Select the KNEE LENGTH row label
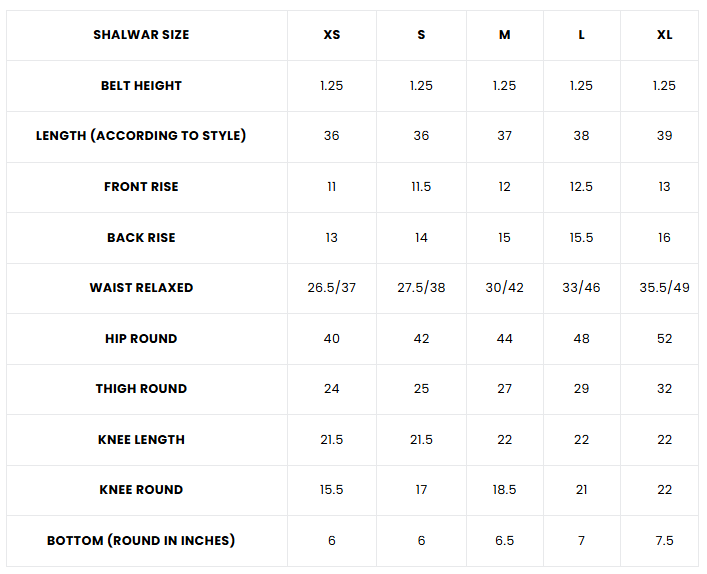 (x=141, y=440)
